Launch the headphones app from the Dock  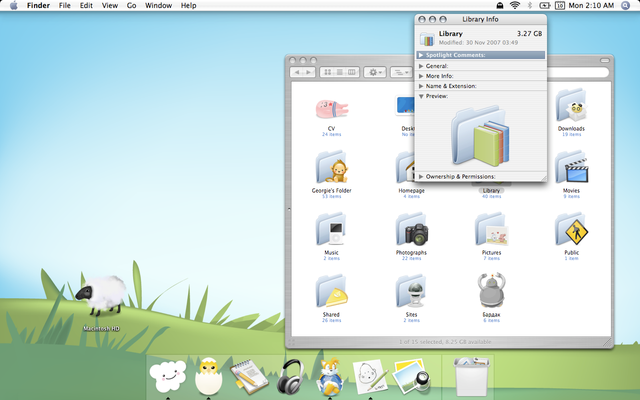[290, 376]
